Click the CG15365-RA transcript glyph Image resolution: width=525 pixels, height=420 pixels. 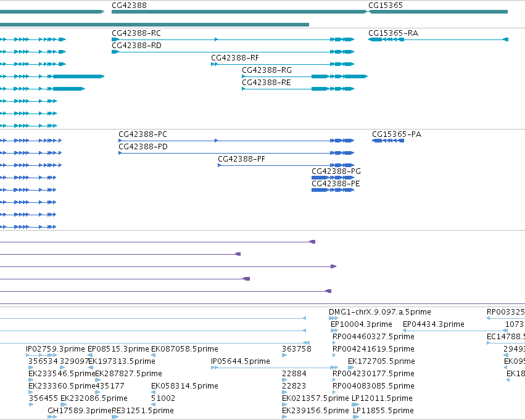pos(438,39)
